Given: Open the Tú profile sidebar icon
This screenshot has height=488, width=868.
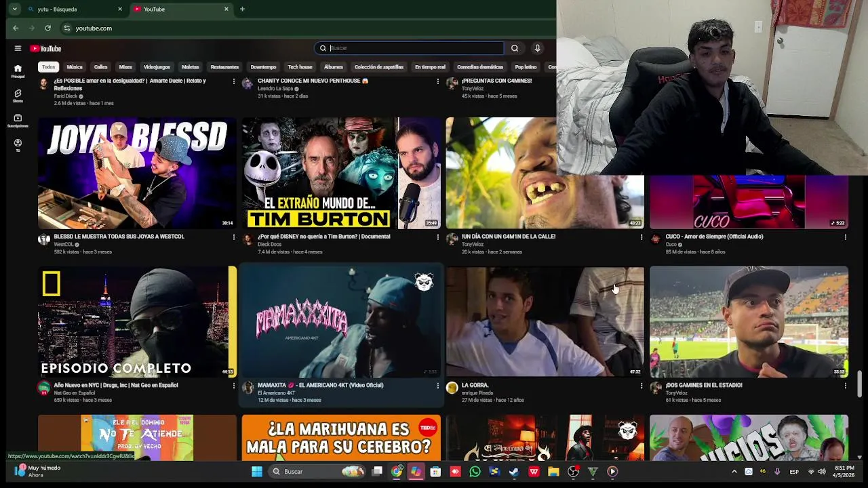Looking at the screenshot, I should point(18,145).
